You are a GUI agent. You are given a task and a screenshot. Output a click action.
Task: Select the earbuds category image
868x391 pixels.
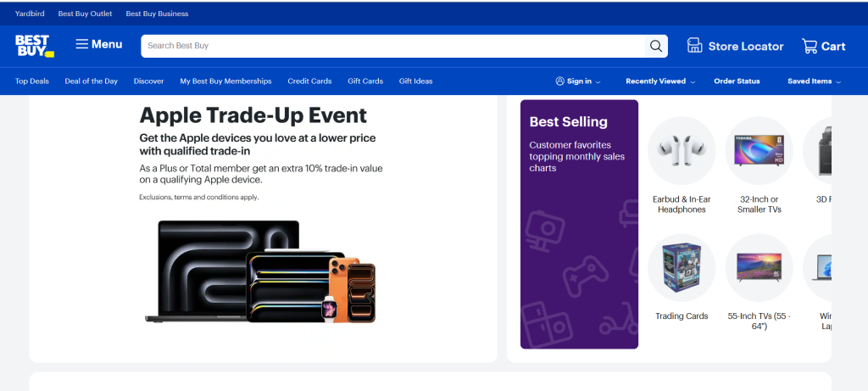point(682,150)
